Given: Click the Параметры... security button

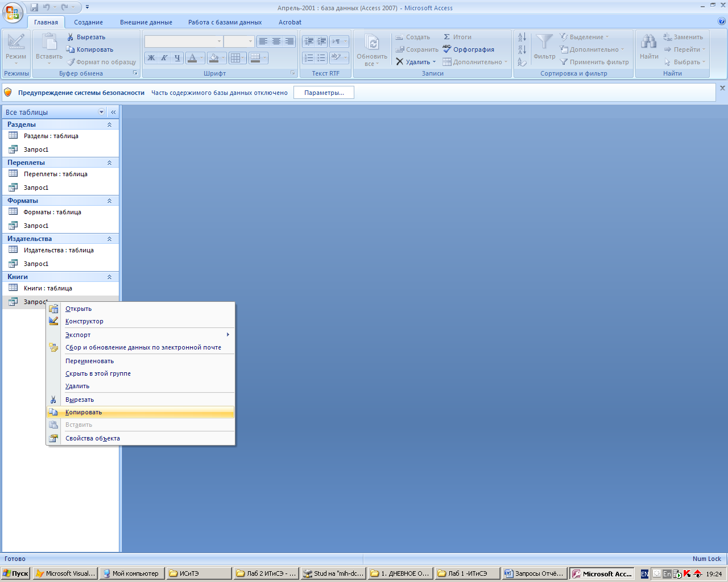Looking at the screenshot, I should pos(324,93).
